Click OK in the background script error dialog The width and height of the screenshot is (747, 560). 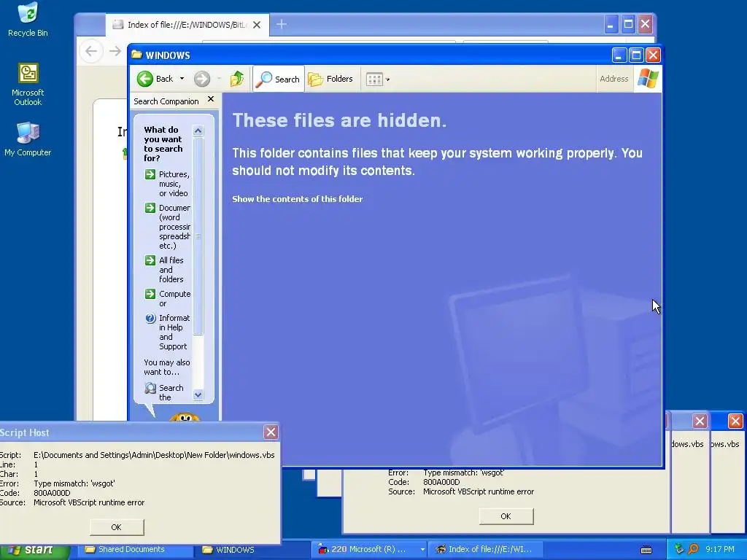pyautogui.click(x=506, y=516)
